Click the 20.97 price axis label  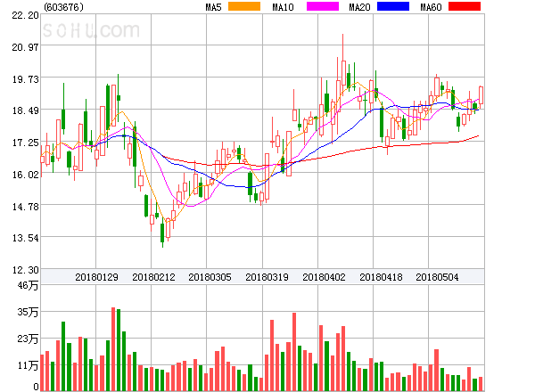(25, 47)
